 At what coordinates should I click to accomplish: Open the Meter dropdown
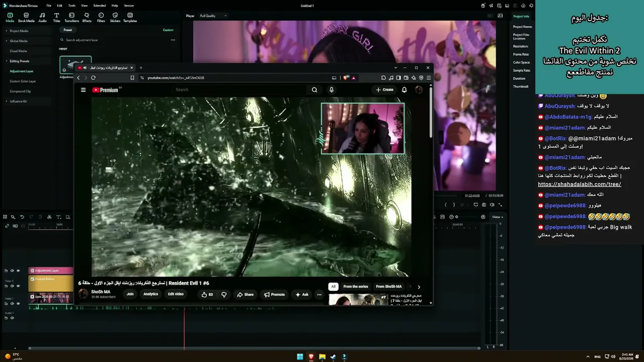(498, 217)
